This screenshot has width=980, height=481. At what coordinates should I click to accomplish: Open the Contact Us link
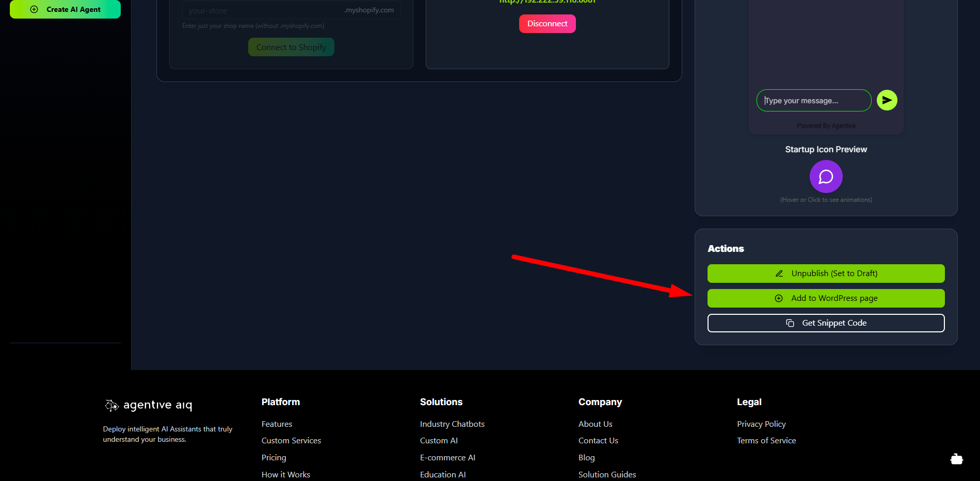pos(598,440)
